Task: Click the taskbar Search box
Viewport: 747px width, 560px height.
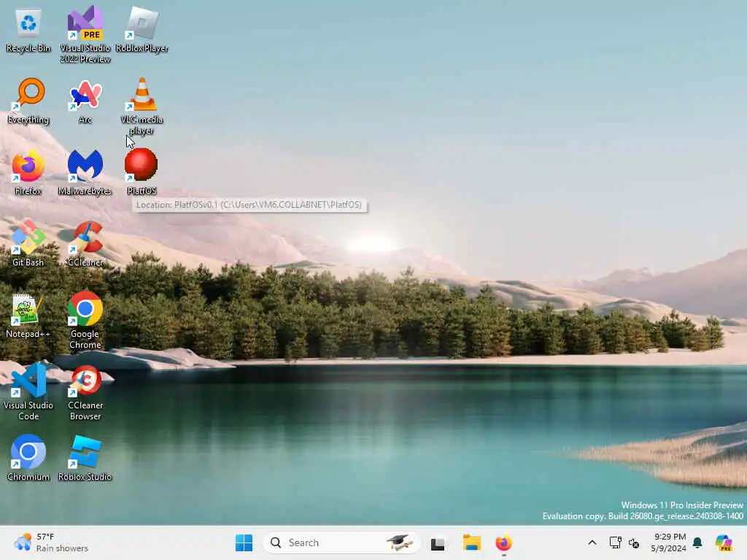Action: pyautogui.click(x=341, y=542)
